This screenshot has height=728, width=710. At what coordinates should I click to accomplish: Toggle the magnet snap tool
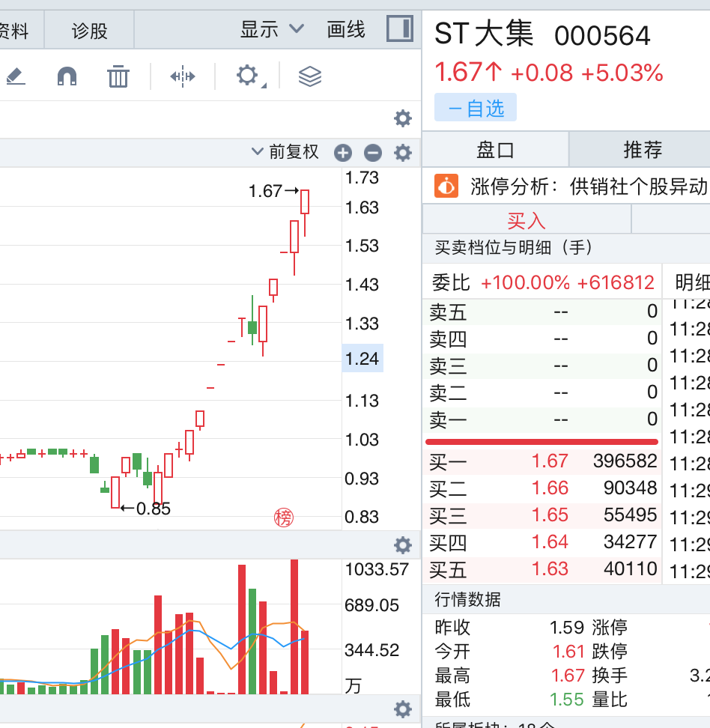pos(67,76)
